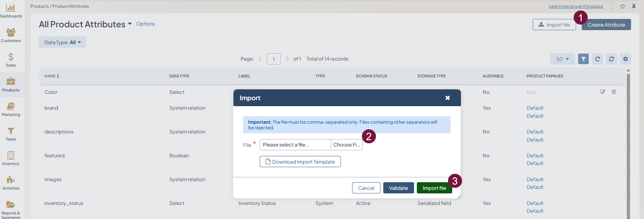The image size is (644, 219).
Task: Open grid settings gear icon
Action: [625, 59]
